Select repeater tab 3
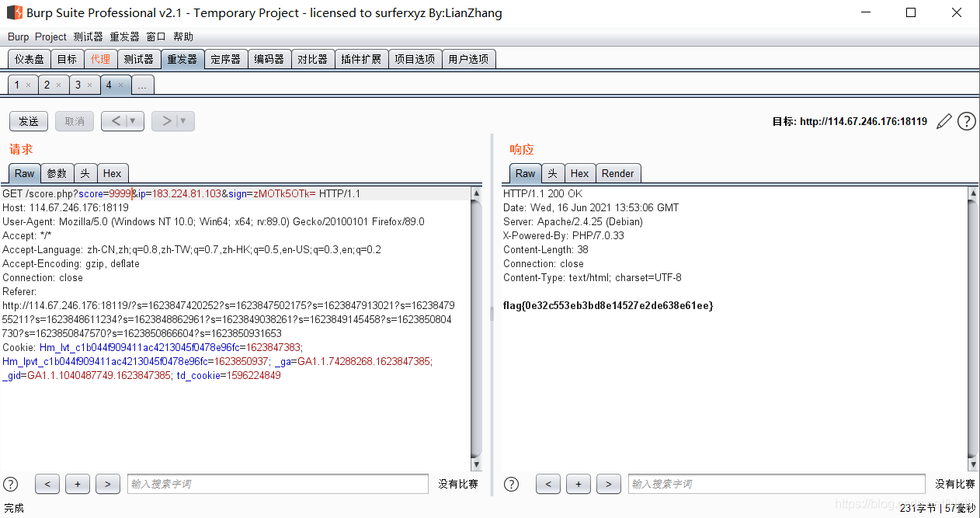Image resolution: width=980 pixels, height=518 pixels. (x=78, y=85)
